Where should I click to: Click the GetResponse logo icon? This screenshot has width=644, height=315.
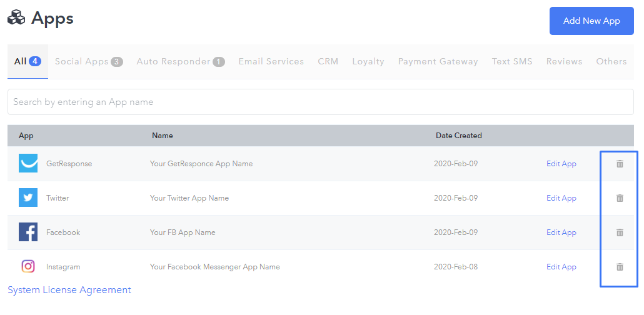pyautogui.click(x=28, y=163)
